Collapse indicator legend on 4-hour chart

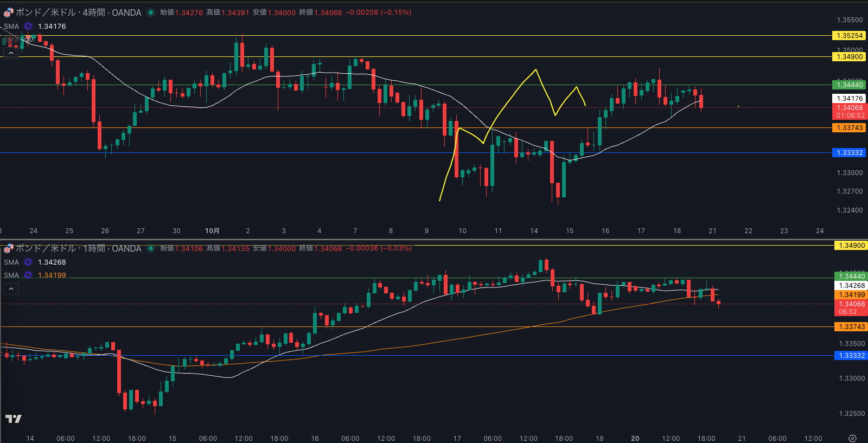11,53
